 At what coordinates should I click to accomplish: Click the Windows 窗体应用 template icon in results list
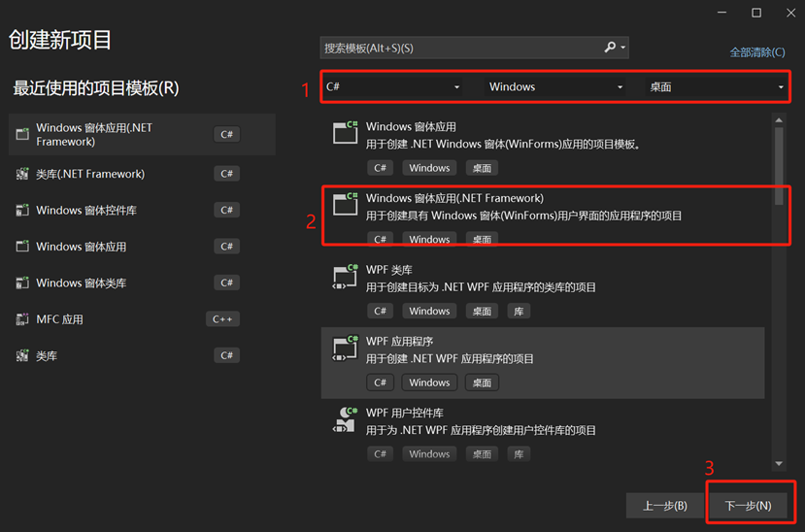tap(345, 132)
